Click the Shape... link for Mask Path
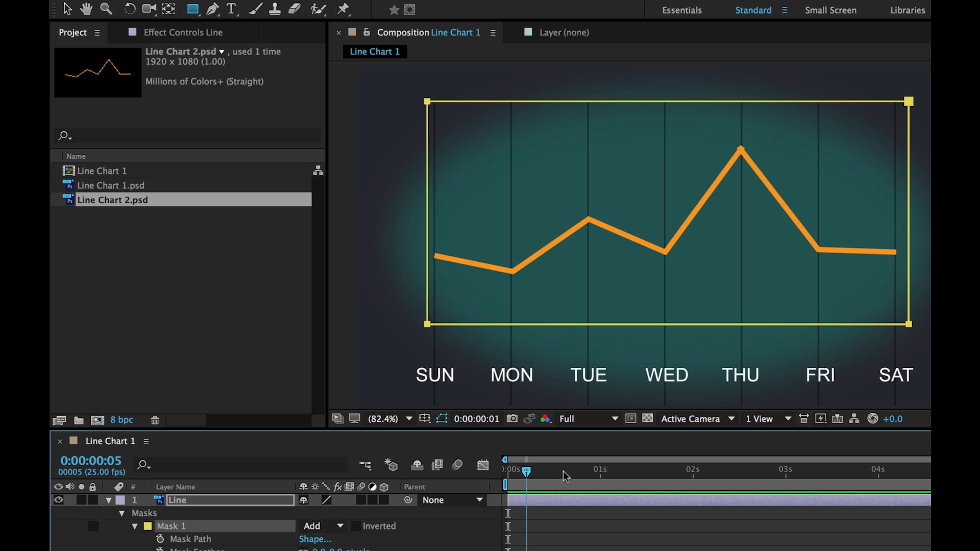 pyautogui.click(x=315, y=539)
